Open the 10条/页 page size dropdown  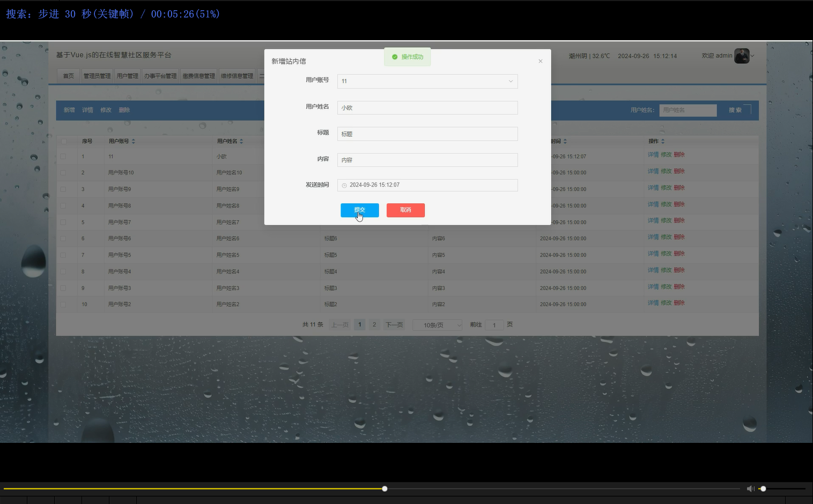438,325
